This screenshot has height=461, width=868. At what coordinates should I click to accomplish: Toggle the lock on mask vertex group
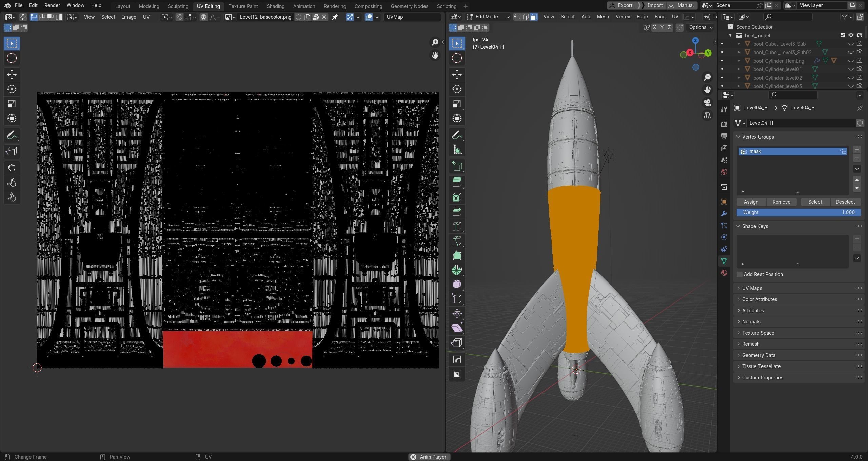click(x=843, y=151)
